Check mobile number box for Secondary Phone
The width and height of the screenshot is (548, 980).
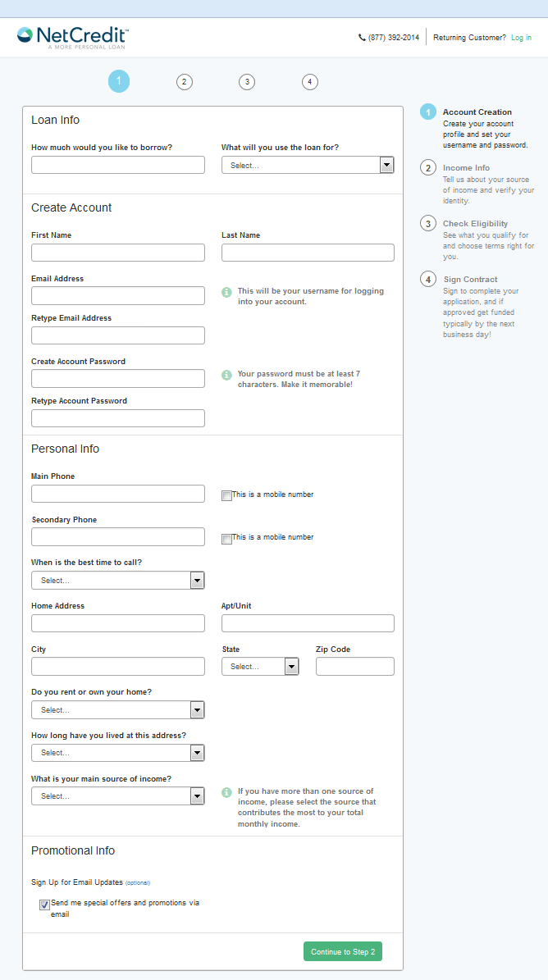[x=226, y=539]
